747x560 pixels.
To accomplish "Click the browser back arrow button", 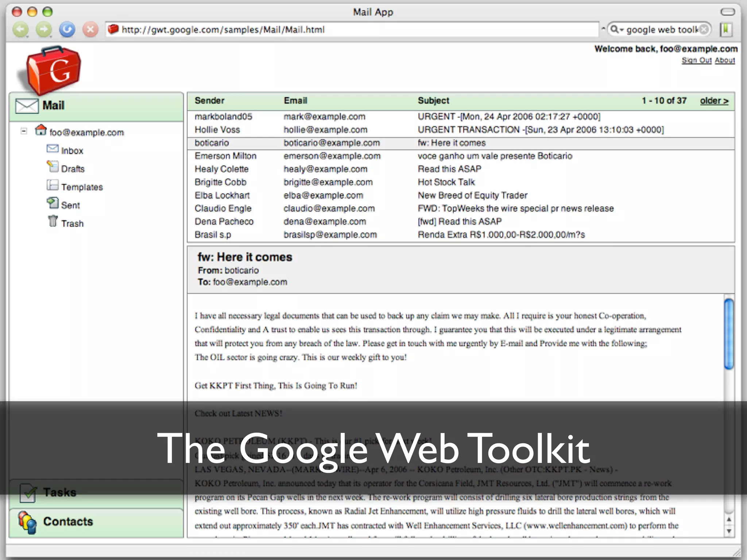I will pos(20,30).
